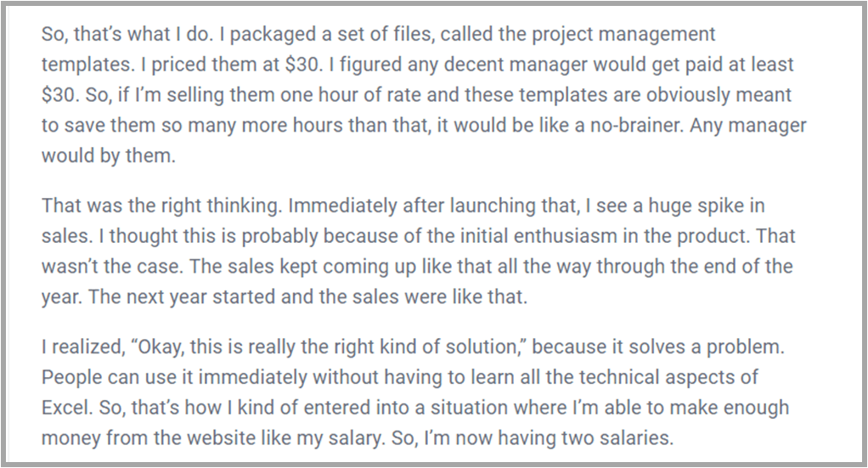Click the phrase "project management templates"

pos(624,34)
